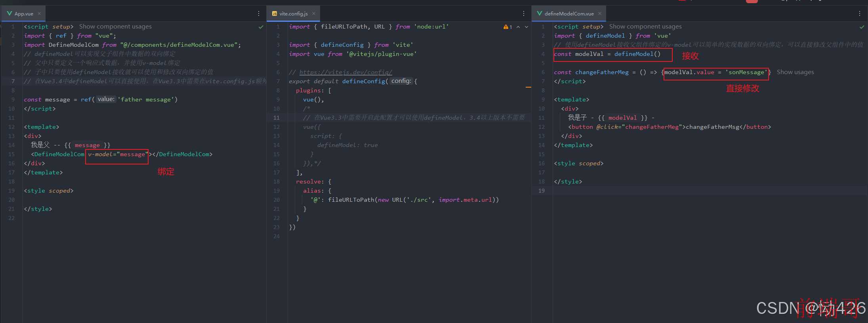Click 'export default defineConfig' line

click(x=353, y=81)
